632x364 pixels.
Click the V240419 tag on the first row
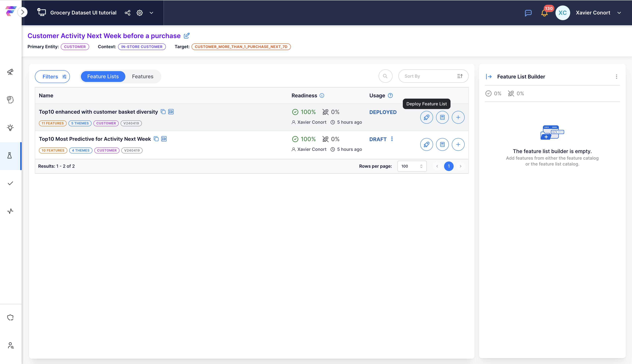click(x=131, y=123)
